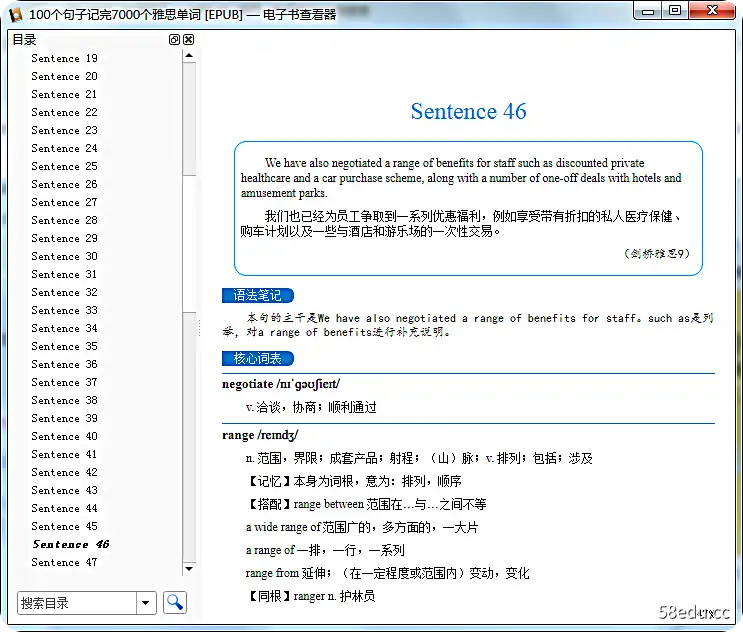The height and width of the screenshot is (632, 743).
Task: Open Sentence 41 in contents
Action: tap(64, 454)
